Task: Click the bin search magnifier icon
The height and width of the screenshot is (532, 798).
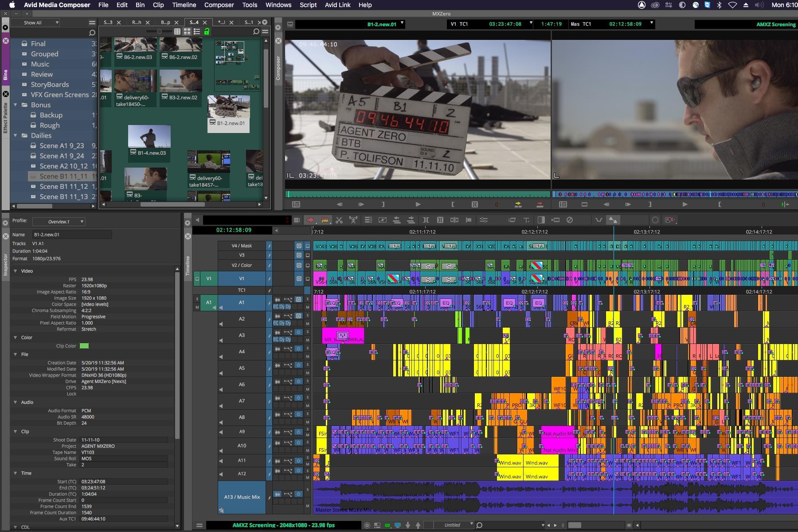Action: (256, 31)
